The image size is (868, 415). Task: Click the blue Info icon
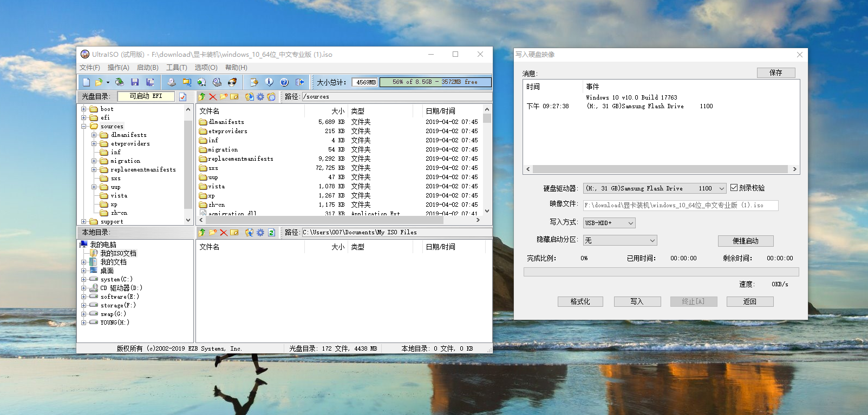coord(269,82)
